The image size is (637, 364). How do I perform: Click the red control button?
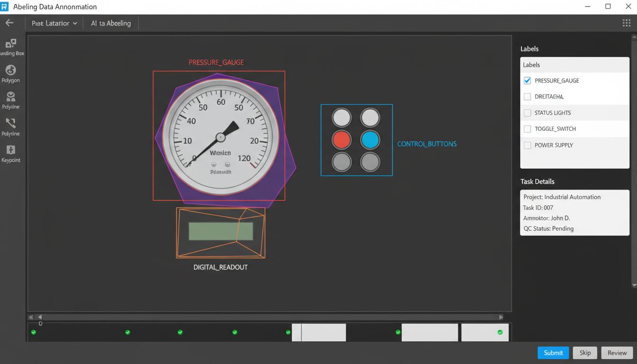pyautogui.click(x=341, y=140)
